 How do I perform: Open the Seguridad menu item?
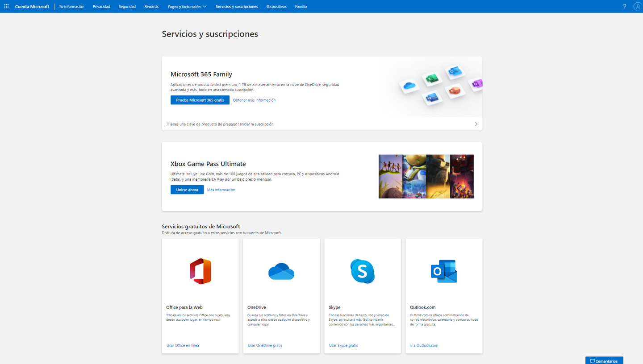[x=127, y=7]
